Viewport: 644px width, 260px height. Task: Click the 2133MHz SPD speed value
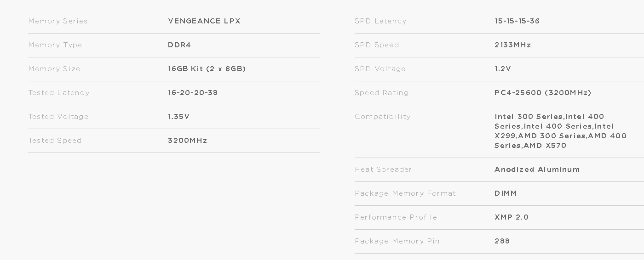point(513,45)
